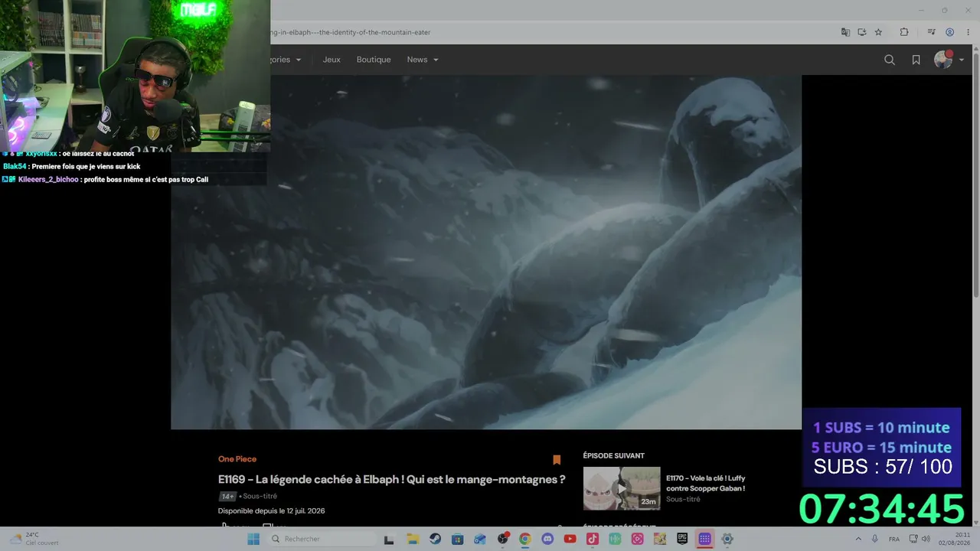Click the Chrome translate page icon
Image resolution: width=980 pixels, height=551 pixels.
click(x=845, y=32)
